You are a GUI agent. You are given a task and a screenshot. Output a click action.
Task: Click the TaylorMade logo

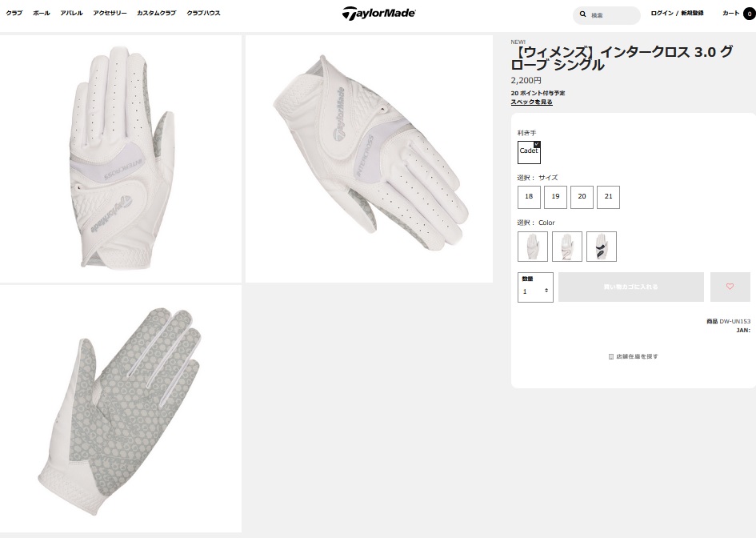click(x=378, y=13)
